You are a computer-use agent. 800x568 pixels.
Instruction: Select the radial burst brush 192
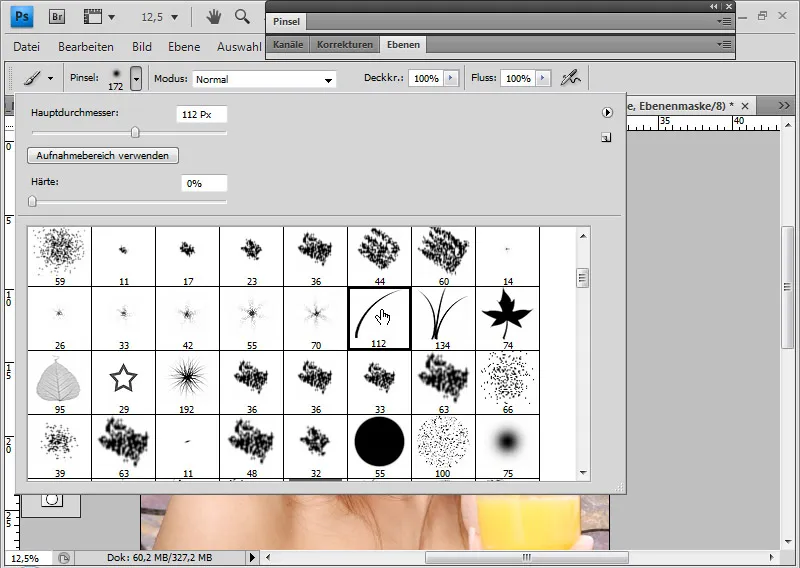coord(188,383)
